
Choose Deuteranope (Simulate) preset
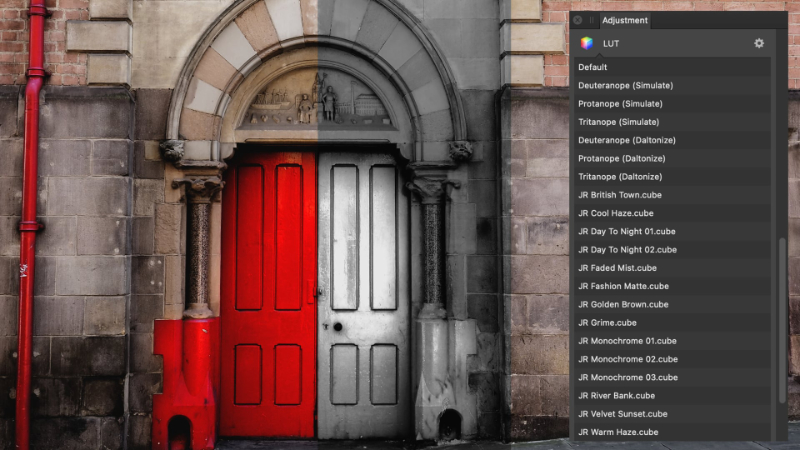(x=672, y=86)
